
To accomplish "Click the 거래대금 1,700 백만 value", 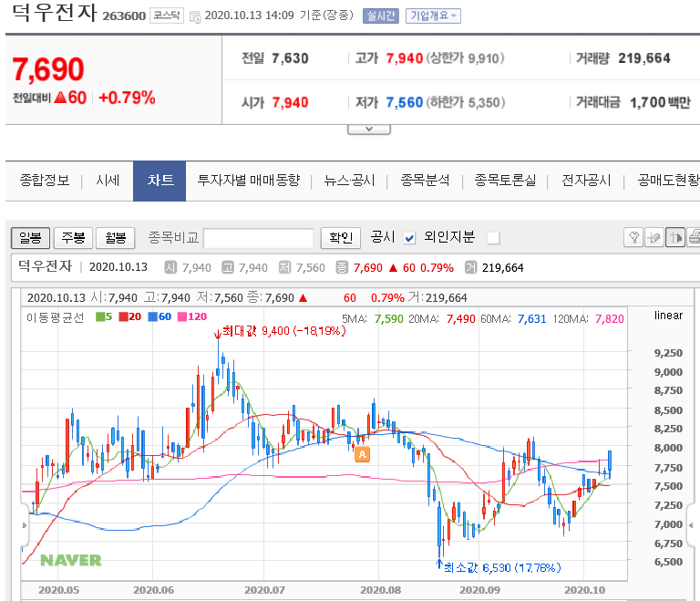I will tap(659, 103).
